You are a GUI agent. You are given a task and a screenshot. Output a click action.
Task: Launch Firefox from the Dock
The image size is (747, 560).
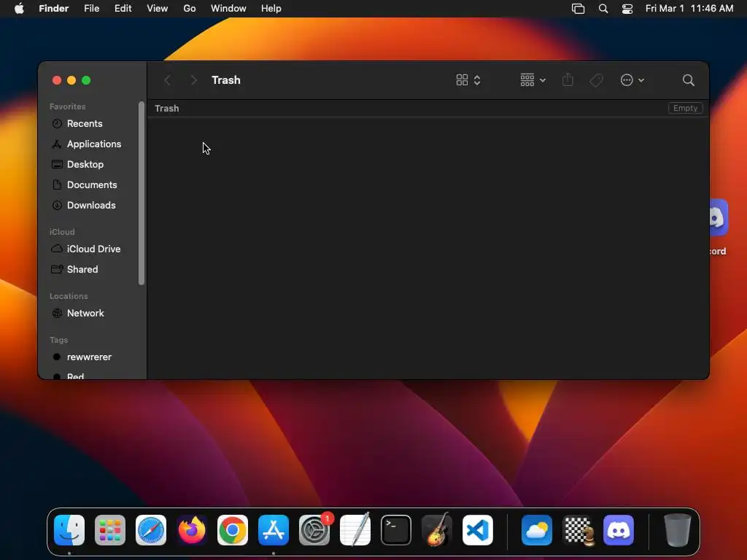[192, 530]
